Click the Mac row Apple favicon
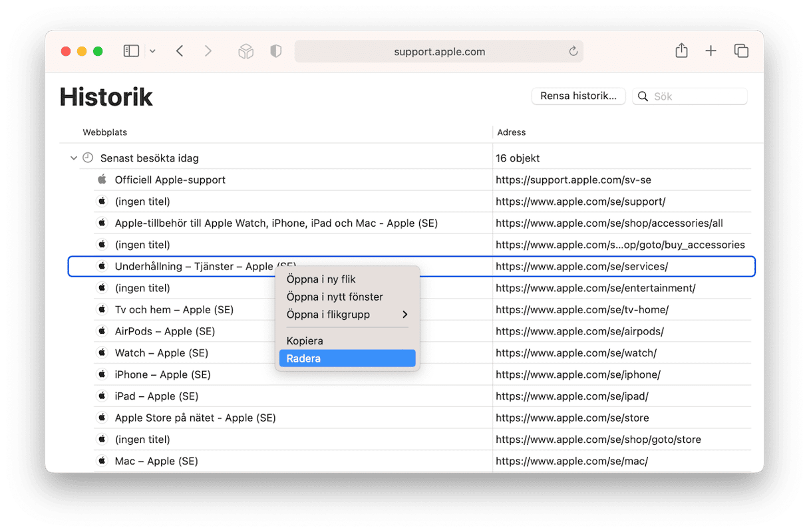Image resolution: width=809 pixels, height=532 pixels. pyautogui.click(x=102, y=461)
